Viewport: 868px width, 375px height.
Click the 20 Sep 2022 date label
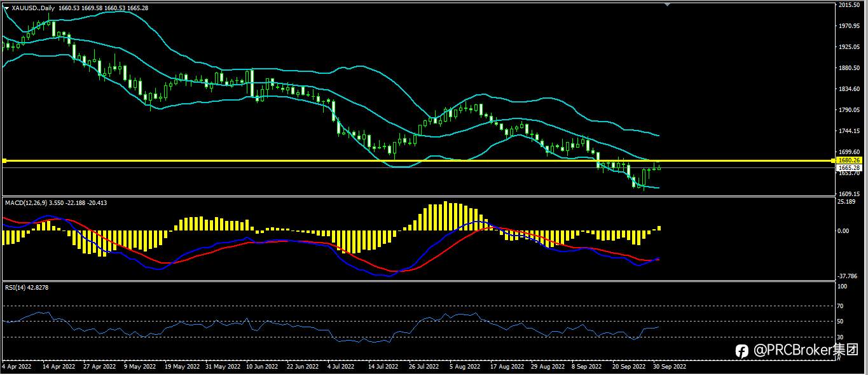tap(628, 367)
